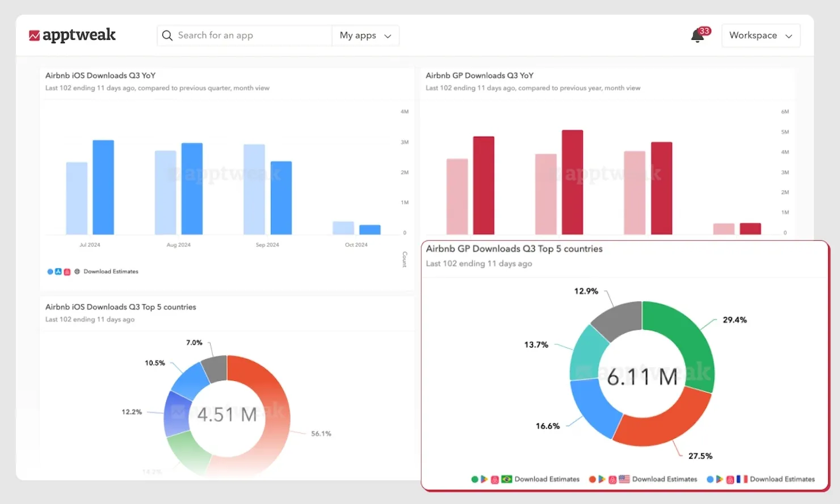Open the My apps dropdown
Viewport: 840px width, 504px height.
[x=366, y=35]
